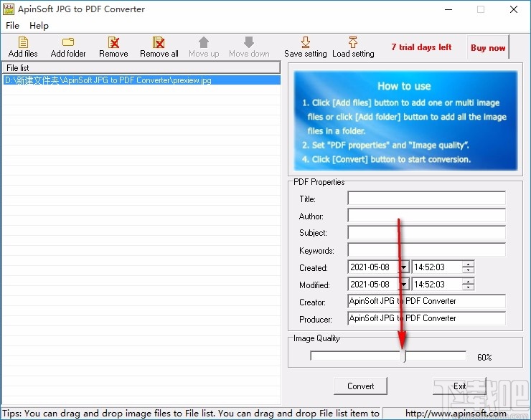Click the Author input field

pos(426,216)
